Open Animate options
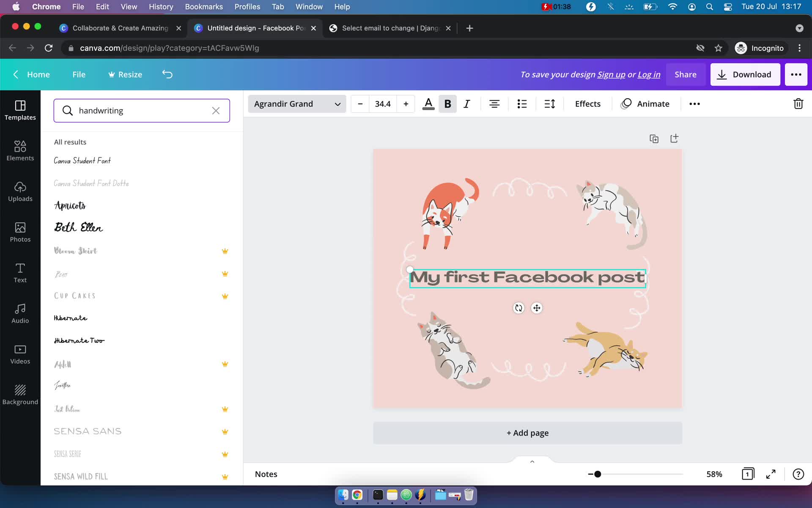Image resolution: width=812 pixels, height=508 pixels. tap(645, 104)
